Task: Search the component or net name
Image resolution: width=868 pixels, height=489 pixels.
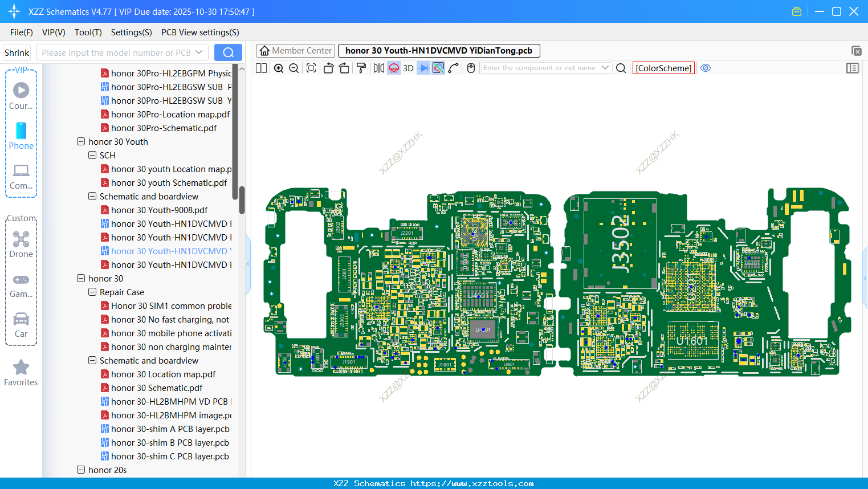Action: 621,68
